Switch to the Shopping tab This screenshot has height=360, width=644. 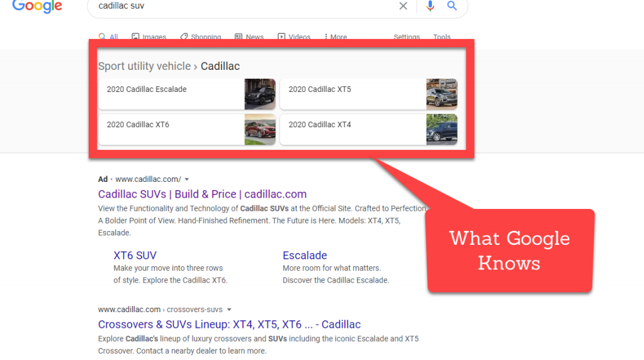pos(200,37)
